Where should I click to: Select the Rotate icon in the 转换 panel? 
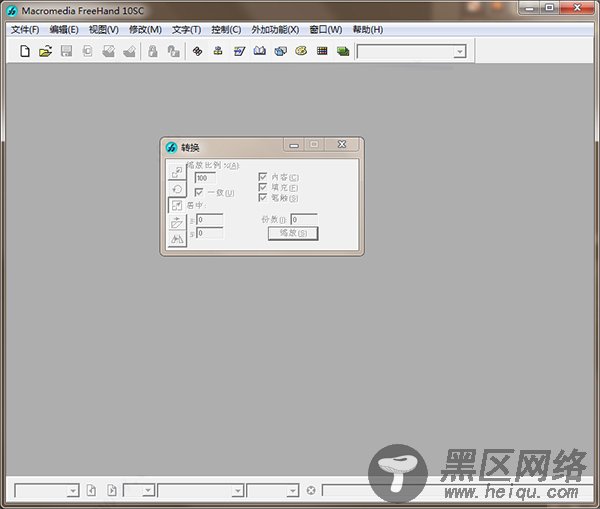[177, 189]
